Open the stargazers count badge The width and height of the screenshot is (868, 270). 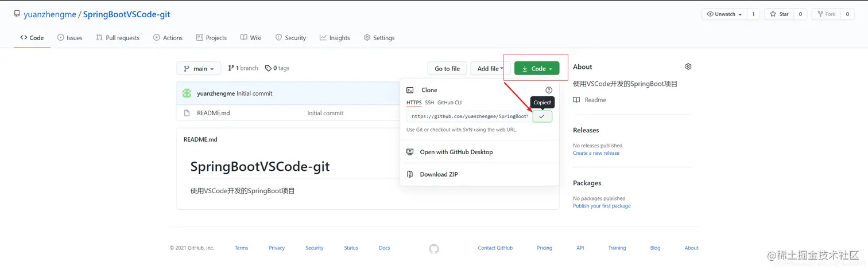800,14
